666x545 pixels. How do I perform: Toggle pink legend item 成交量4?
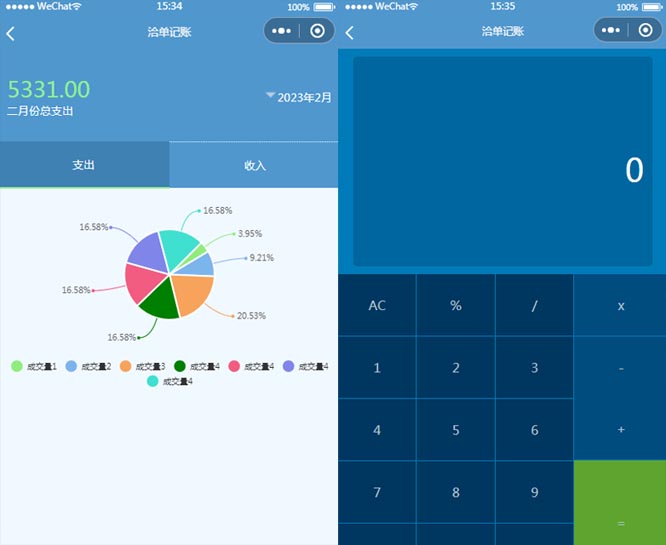point(251,366)
